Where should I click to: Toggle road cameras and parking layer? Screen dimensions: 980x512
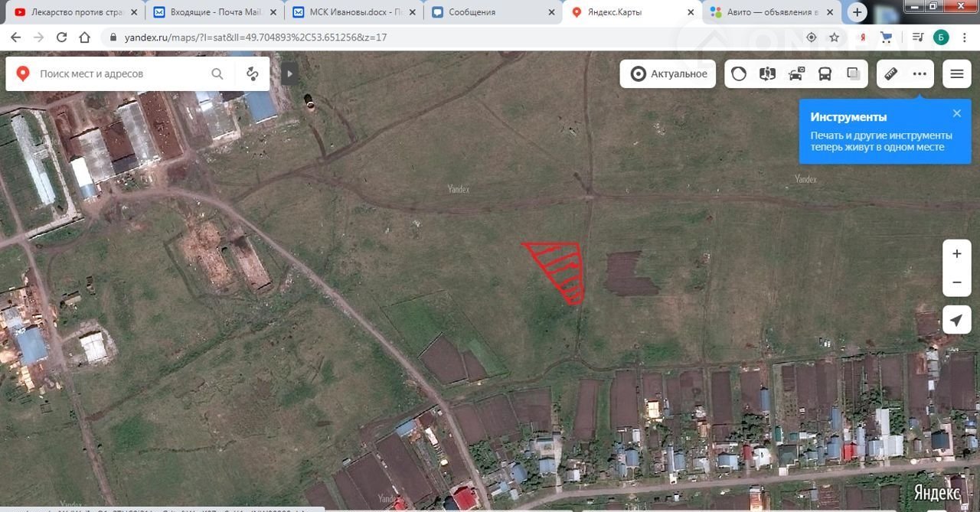pos(796,74)
